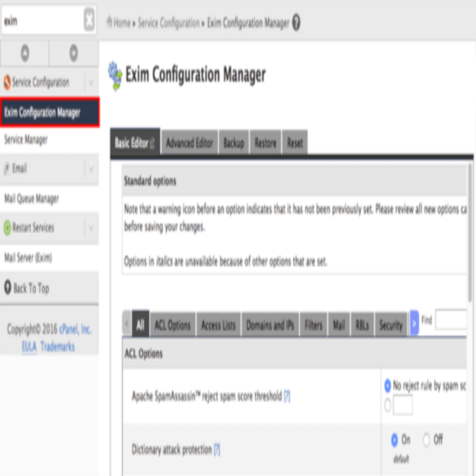The image size is (476, 476).
Task: Click the Standard options heading
Action: 150,181
